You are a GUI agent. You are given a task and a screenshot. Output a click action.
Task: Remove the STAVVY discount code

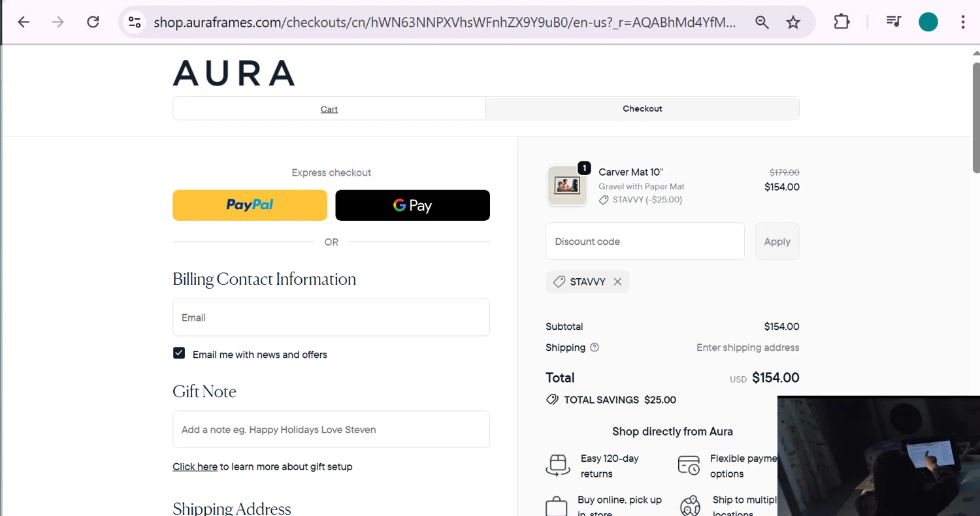point(617,282)
